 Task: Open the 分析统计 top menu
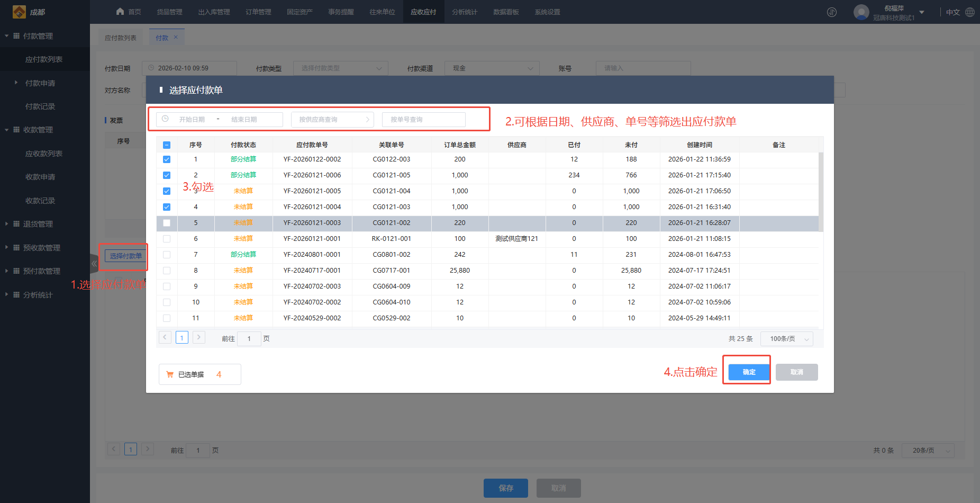[464, 12]
